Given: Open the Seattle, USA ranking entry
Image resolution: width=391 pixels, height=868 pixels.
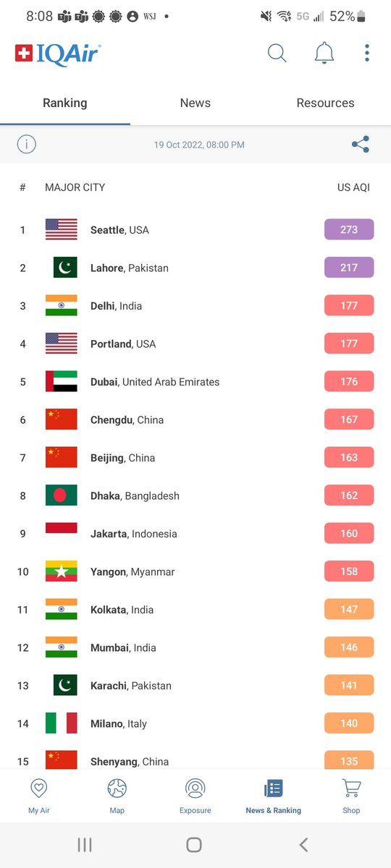Looking at the screenshot, I should 195,230.
